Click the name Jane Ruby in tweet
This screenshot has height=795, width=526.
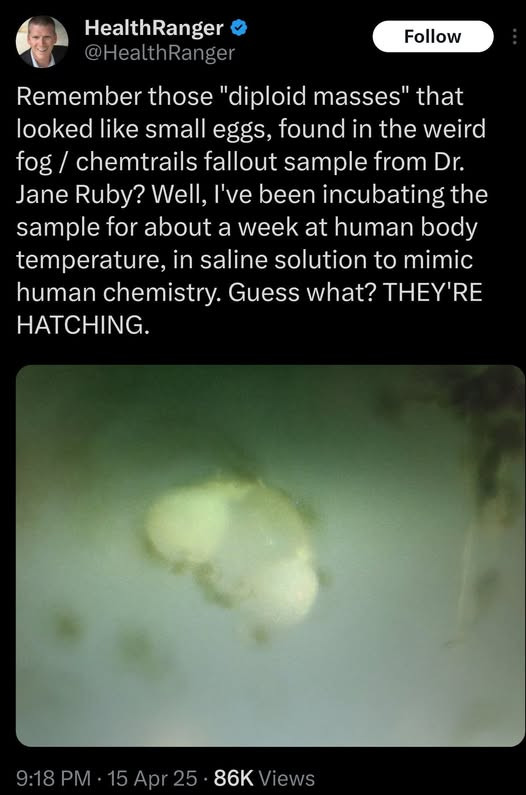click(75, 194)
